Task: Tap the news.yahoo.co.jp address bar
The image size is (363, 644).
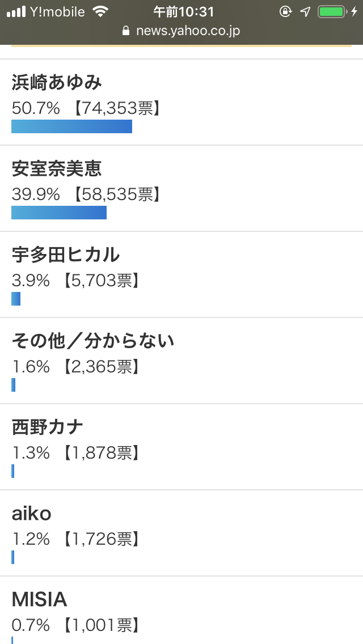Action: (x=181, y=31)
